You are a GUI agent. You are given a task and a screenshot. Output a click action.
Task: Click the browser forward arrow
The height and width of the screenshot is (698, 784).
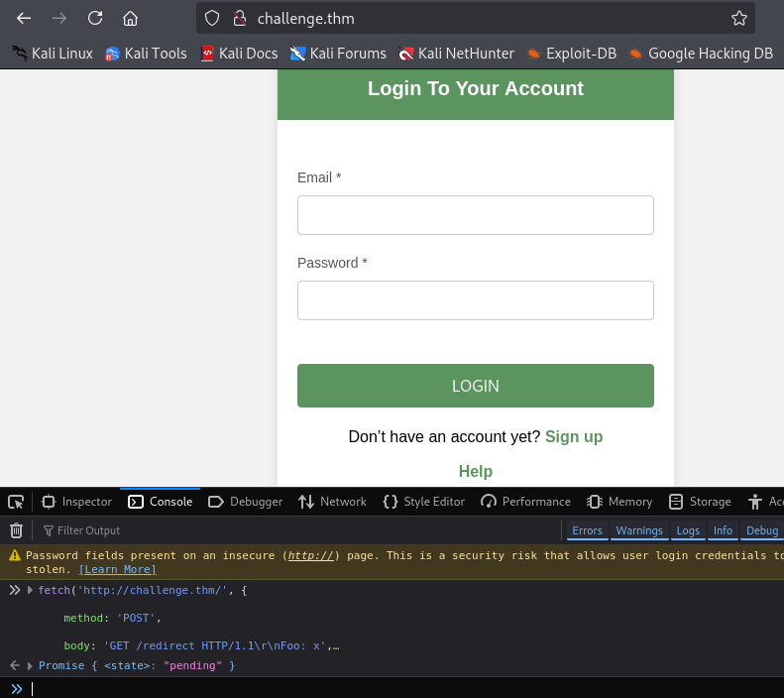point(59,19)
